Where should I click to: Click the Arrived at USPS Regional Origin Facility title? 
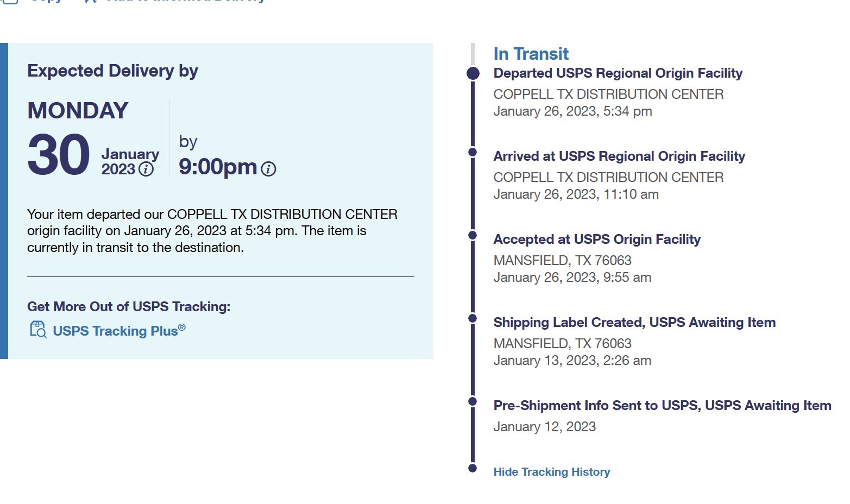click(x=619, y=156)
